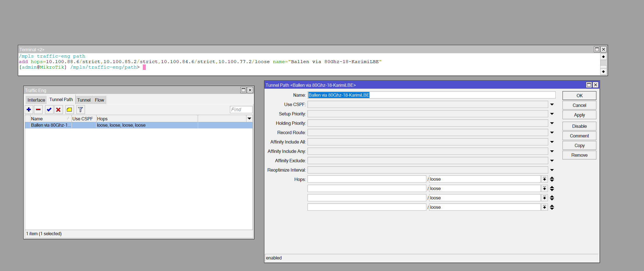This screenshot has height=271, width=644.
Task: Click third hop add/remove stepper arrows
Action: coord(552,198)
